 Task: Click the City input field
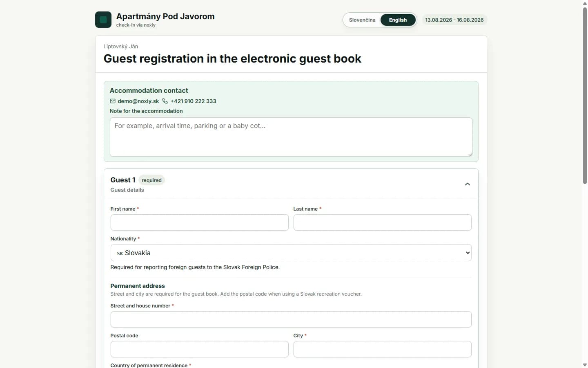[382, 349]
